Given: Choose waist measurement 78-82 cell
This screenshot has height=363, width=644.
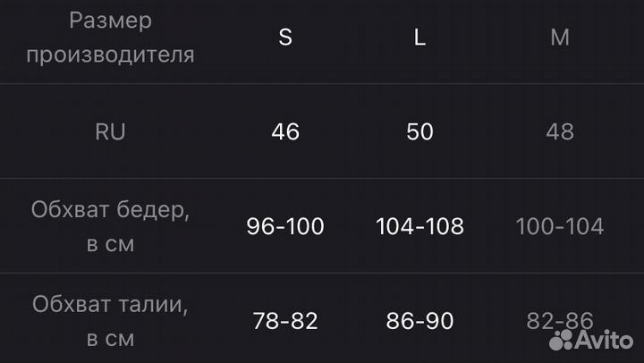Looking at the screenshot, I should tap(285, 321).
